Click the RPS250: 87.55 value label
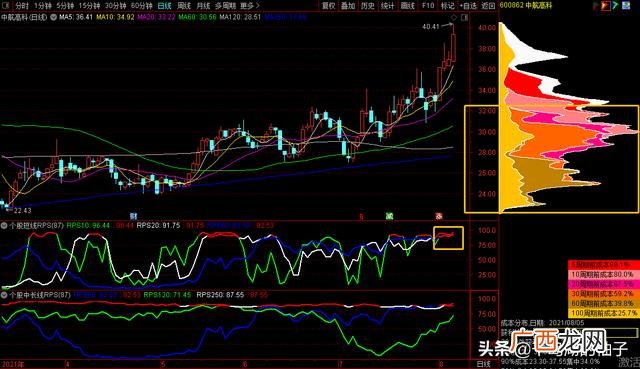 [220, 295]
